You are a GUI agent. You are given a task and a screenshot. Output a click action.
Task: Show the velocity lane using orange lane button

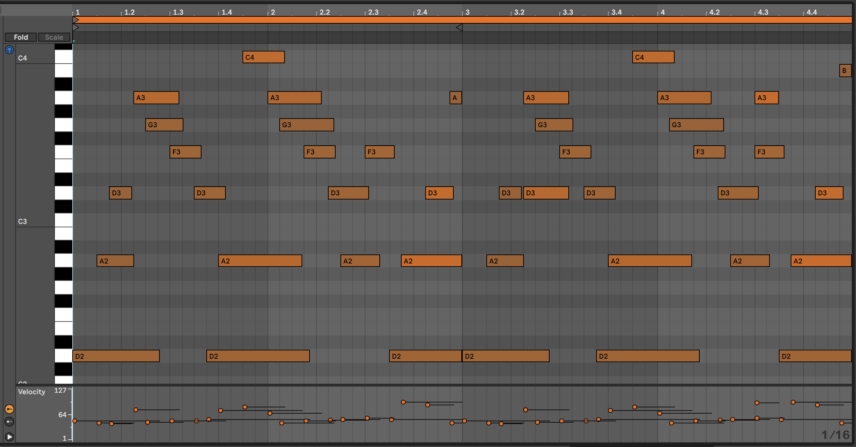click(9, 409)
